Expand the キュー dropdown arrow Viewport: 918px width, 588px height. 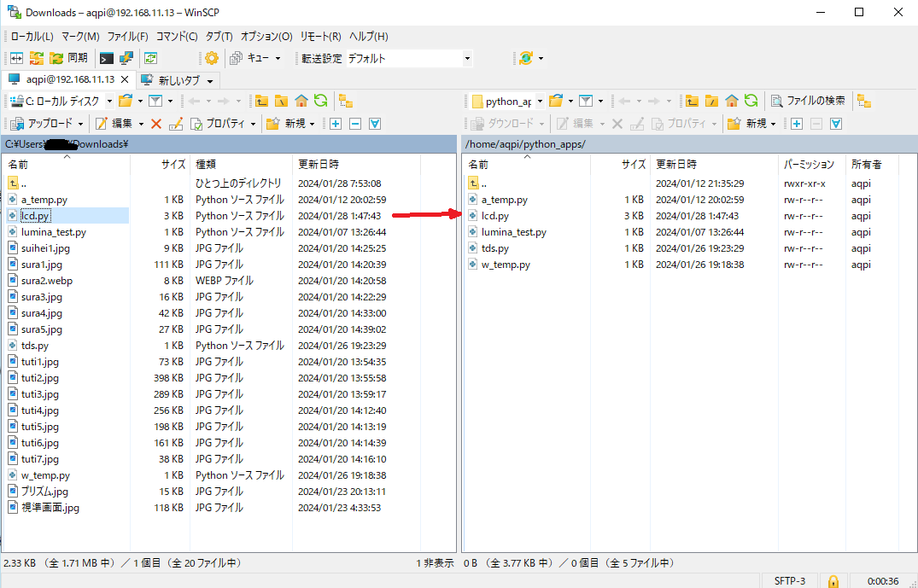click(x=278, y=59)
